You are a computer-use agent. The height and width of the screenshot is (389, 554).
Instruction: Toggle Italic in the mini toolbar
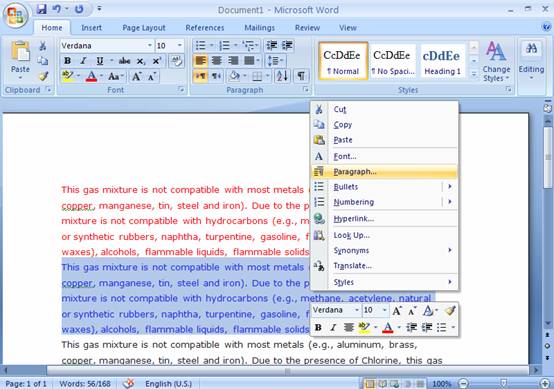pos(333,328)
